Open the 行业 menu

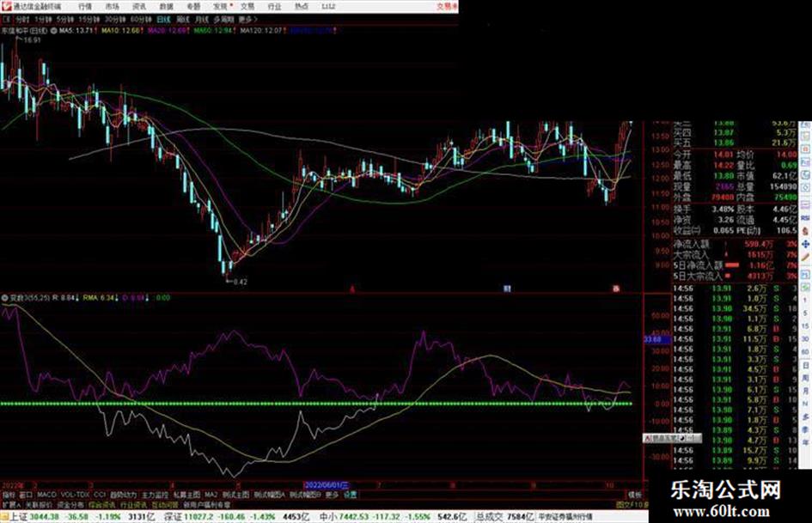(x=274, y=7)
